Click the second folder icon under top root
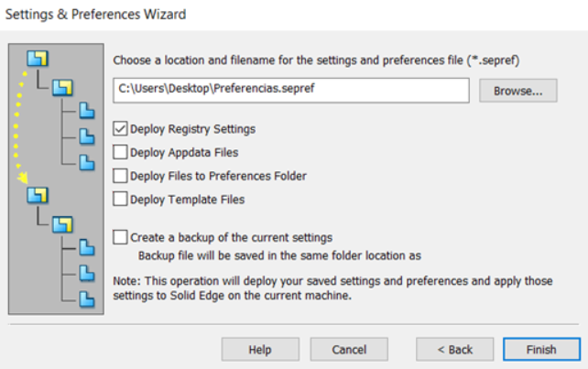This screenshot has width=588, height=369. (62, 87)
